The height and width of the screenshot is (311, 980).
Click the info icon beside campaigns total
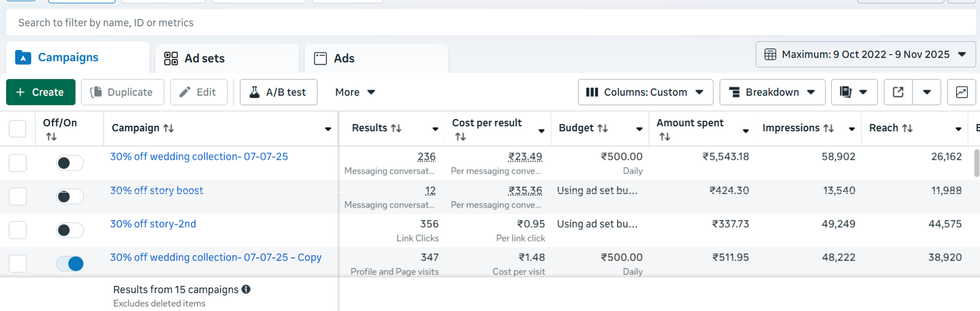tap(246, 290)
